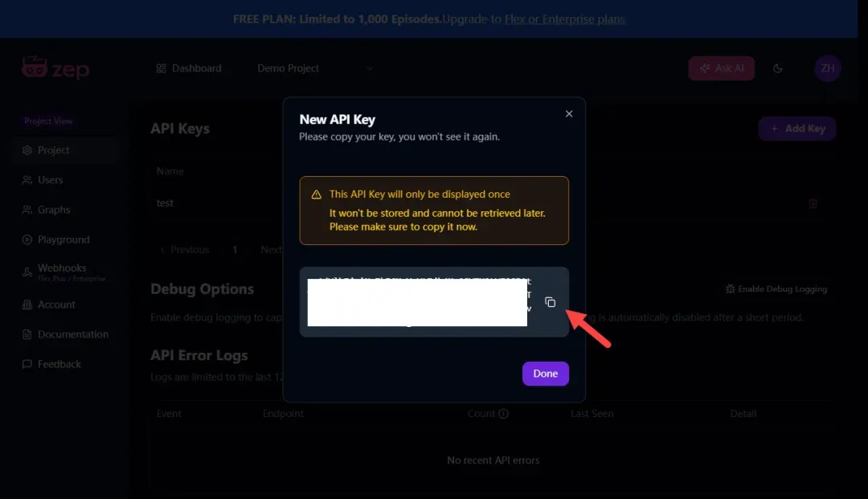Viewport: 868px width, 499px height.
Task: Follow the Flex or Enterprise plans link
Action: tap(565, 18)
